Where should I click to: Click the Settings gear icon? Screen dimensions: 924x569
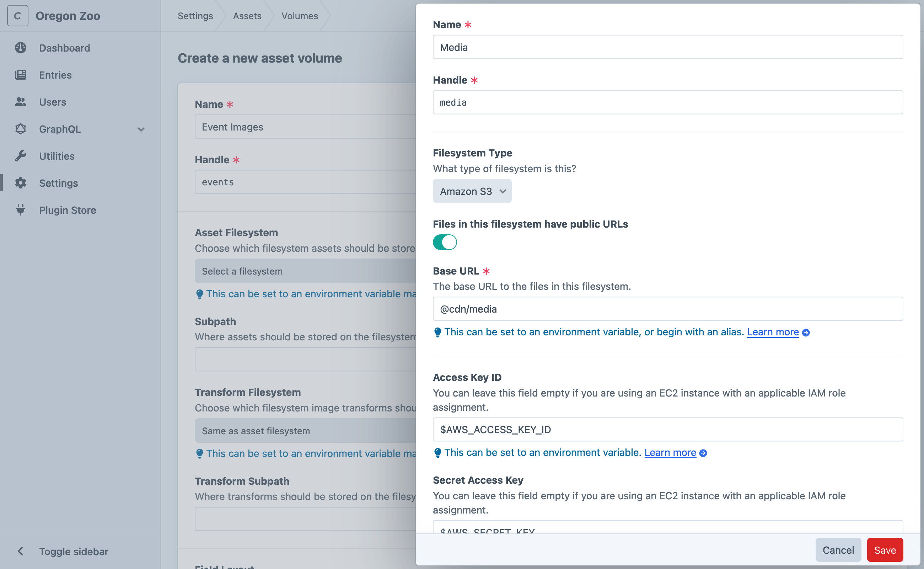(x=21, y=183)
